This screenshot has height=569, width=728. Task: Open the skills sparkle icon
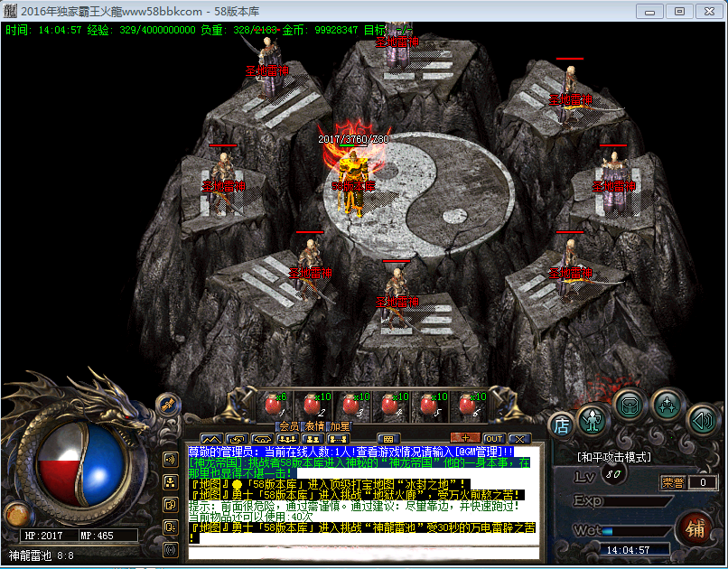click(x=667, y=406)
